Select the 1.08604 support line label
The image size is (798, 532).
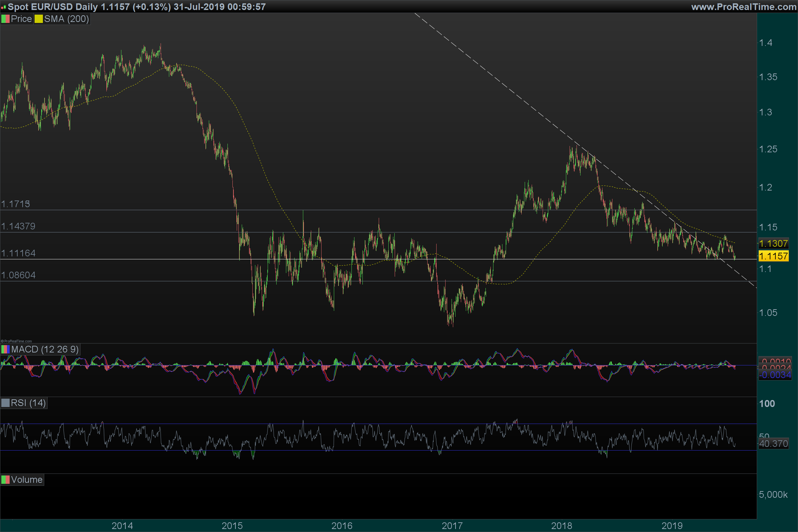coord(18,275)
